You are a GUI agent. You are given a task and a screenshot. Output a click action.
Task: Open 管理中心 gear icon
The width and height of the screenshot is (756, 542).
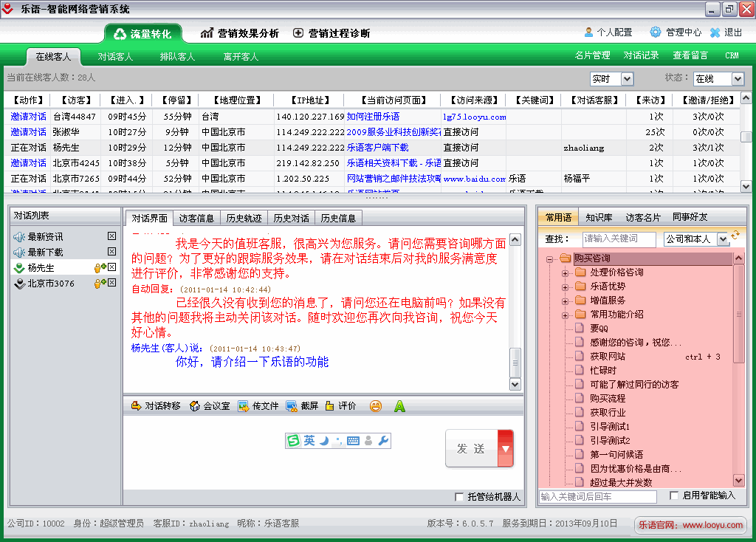click(x=656, y=32)
